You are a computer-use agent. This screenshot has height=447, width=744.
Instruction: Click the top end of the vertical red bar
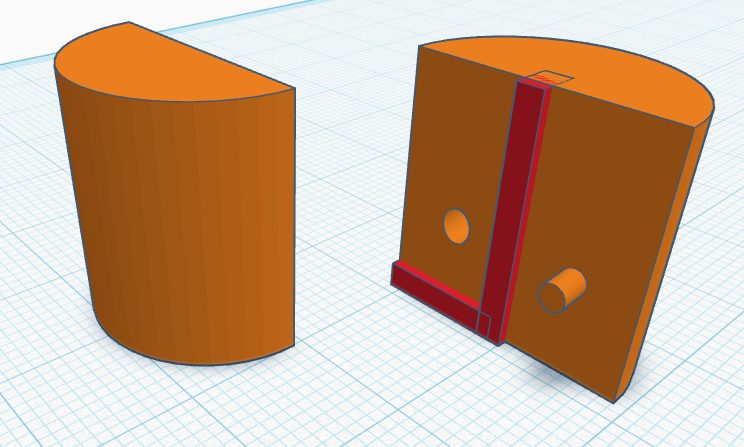tap(536, 84)
